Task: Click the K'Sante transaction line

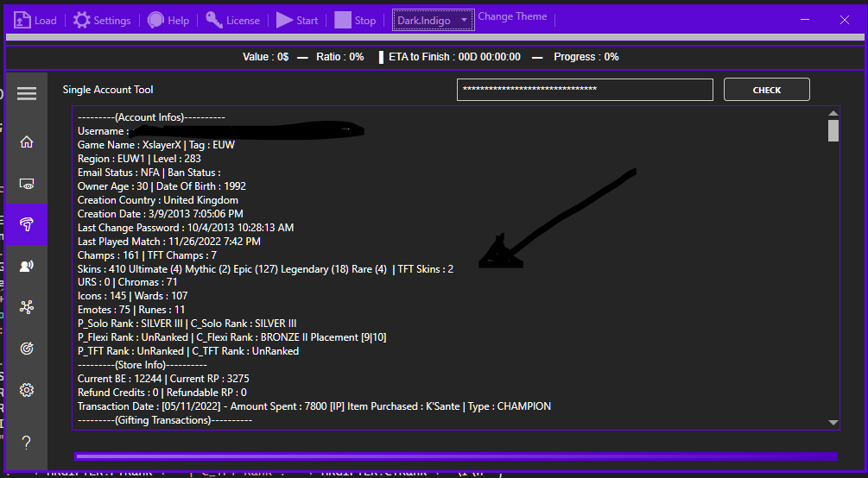Action: [314, 406]
